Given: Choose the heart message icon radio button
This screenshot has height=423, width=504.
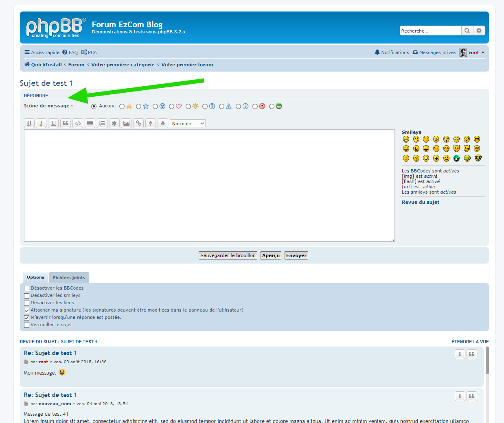Looking at the screenshot, I should 172,107.
